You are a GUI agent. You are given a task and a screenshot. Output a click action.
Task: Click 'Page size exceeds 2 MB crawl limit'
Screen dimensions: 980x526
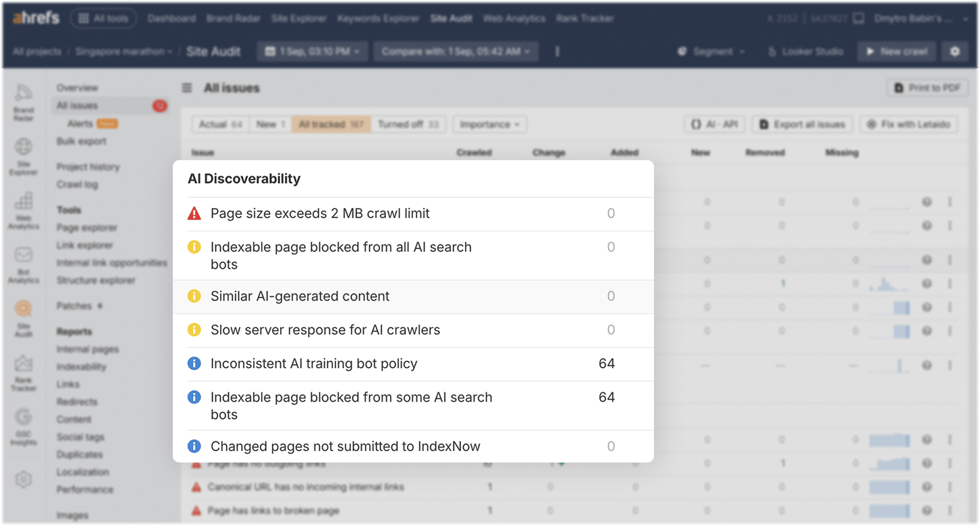320,213
